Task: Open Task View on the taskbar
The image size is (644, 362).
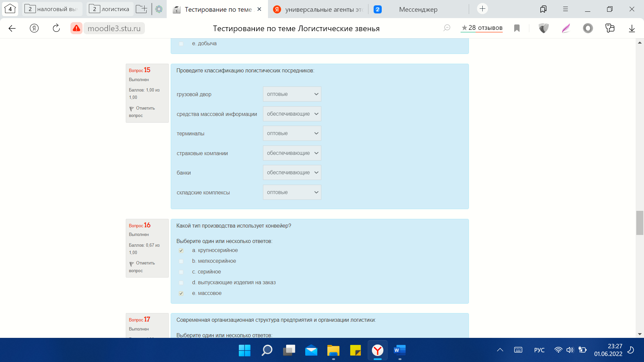Action: pos(289,350)
